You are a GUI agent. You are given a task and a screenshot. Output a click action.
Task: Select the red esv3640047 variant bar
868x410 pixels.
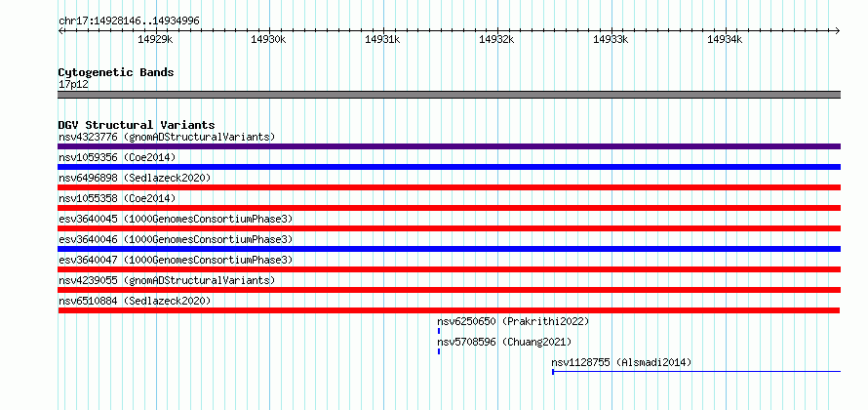pos(449,269)
